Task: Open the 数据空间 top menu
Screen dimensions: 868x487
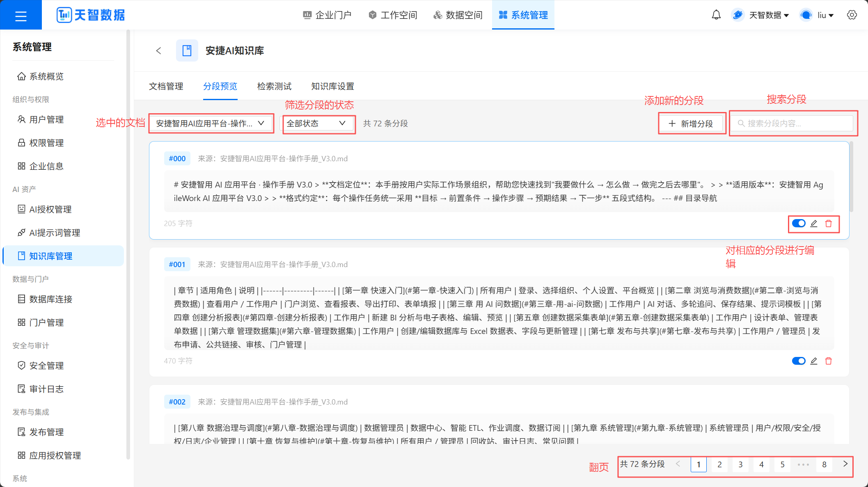Action: click(458, 15)
